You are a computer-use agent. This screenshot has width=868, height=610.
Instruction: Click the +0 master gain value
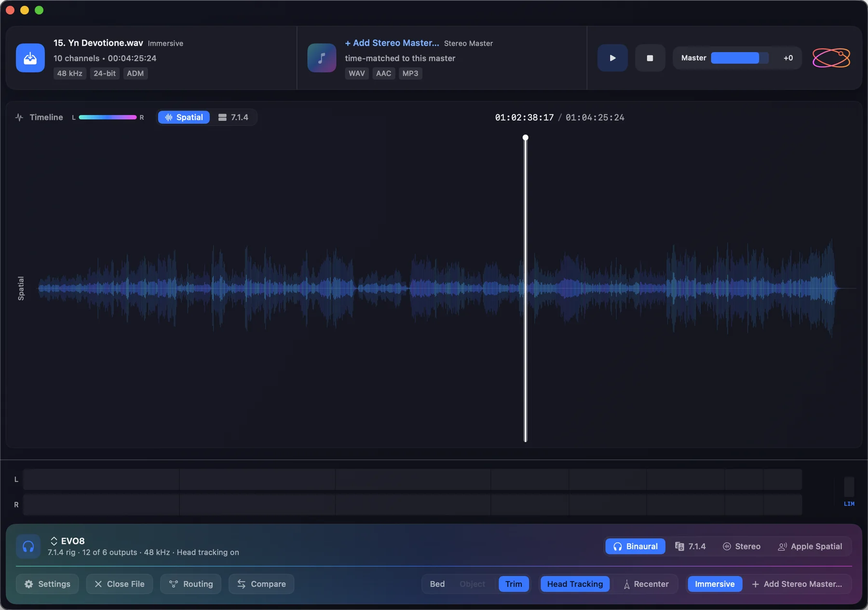point(788,58)
